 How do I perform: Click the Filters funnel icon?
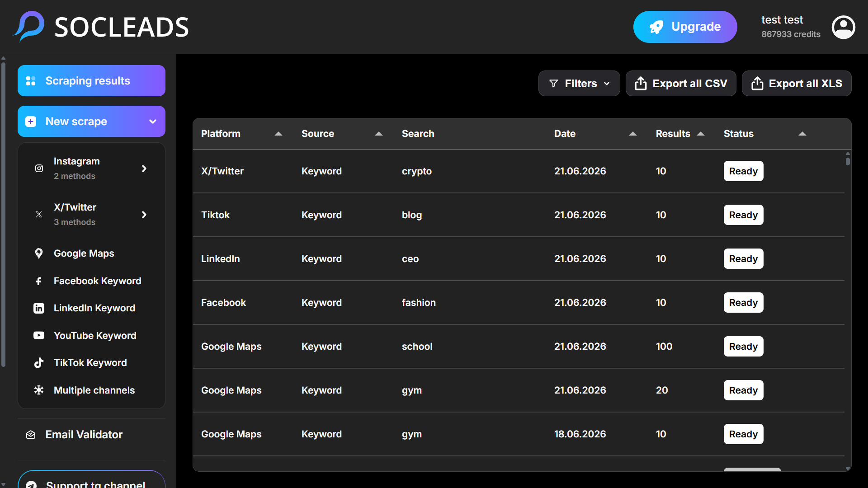click(553, 84)
